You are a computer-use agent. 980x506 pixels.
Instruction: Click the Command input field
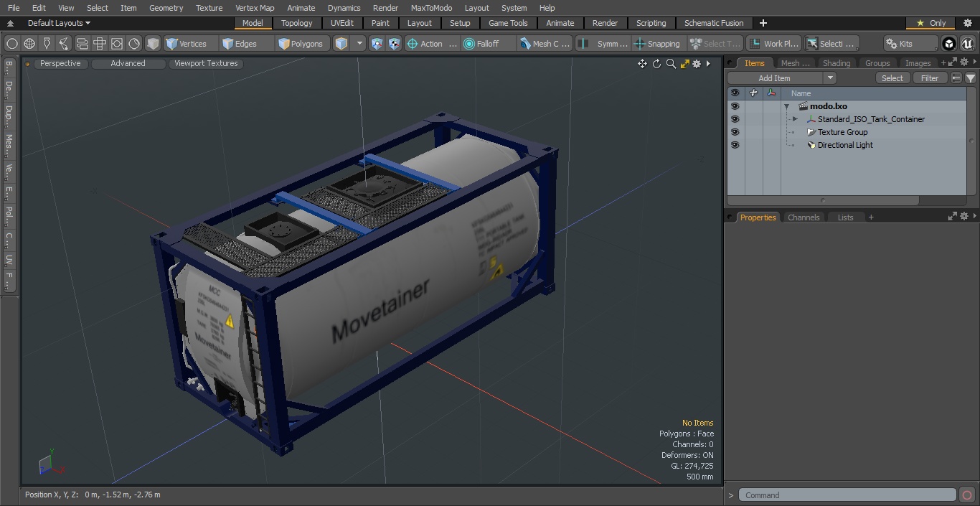point(847,495)
